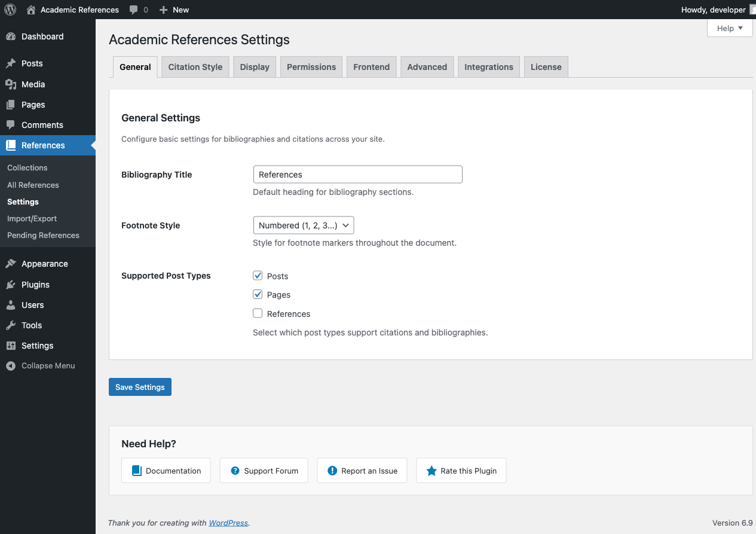
Task: Open the Integrations settings tab
Action: 488,66
